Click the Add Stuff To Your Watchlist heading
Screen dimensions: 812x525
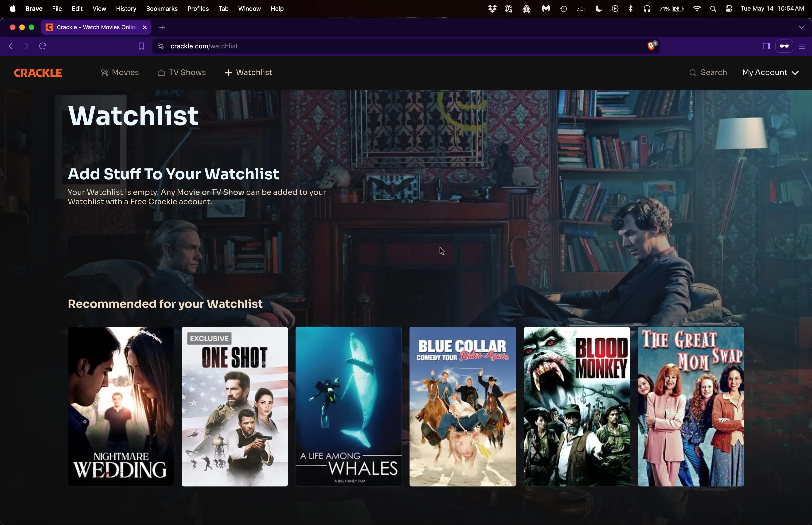(x=173, y=174)
